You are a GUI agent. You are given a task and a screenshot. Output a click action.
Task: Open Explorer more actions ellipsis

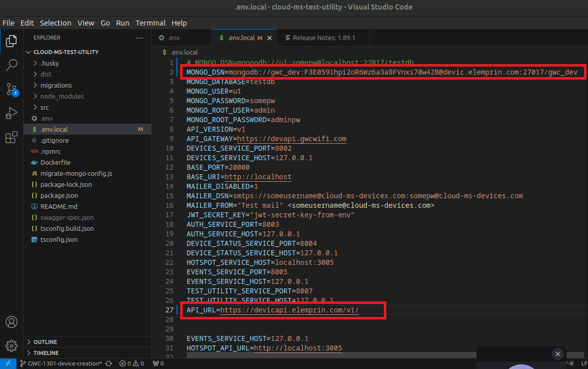(139, 38)
